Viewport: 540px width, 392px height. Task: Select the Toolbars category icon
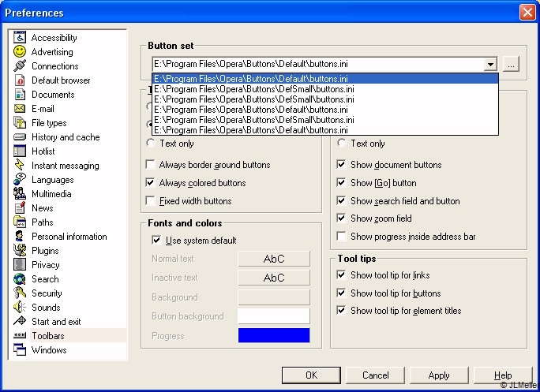[x=20, y=335]
